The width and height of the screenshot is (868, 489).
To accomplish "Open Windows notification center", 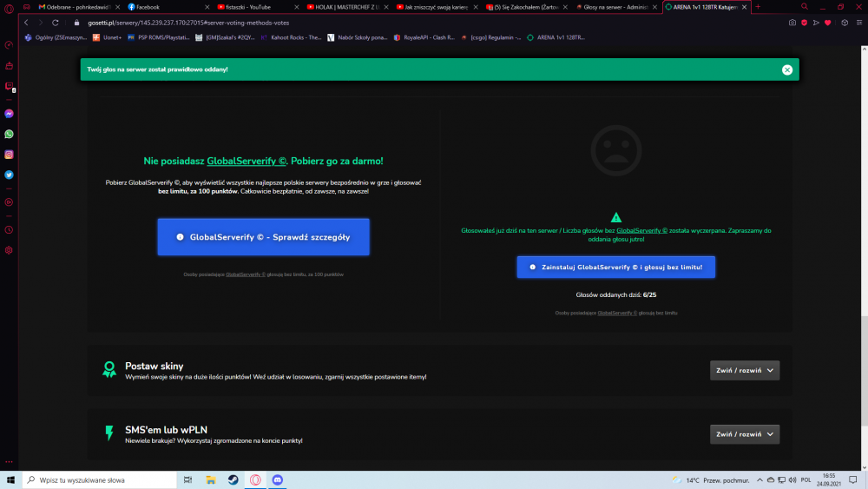I will point(853,480).
